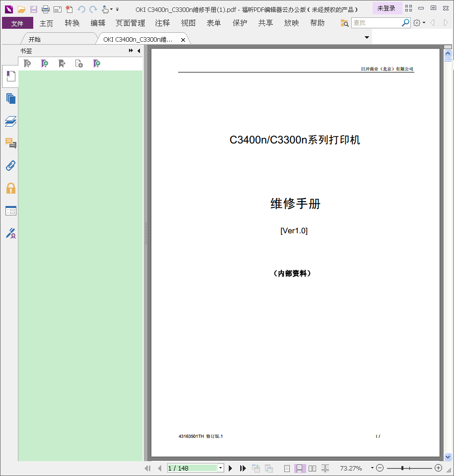Open the 注释 ribbon tab
Screen dimensions: 454x476
click(162, 23)
